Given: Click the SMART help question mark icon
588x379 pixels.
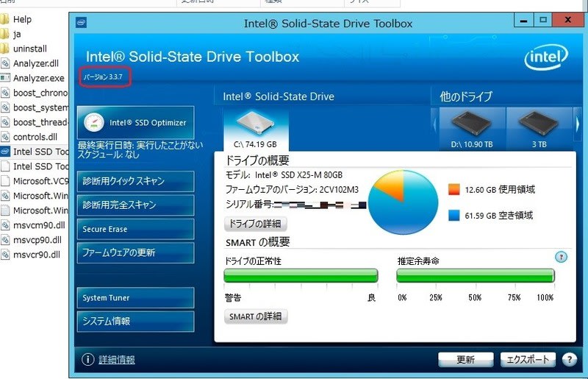Looking at the screenshot, I should 561,257.
